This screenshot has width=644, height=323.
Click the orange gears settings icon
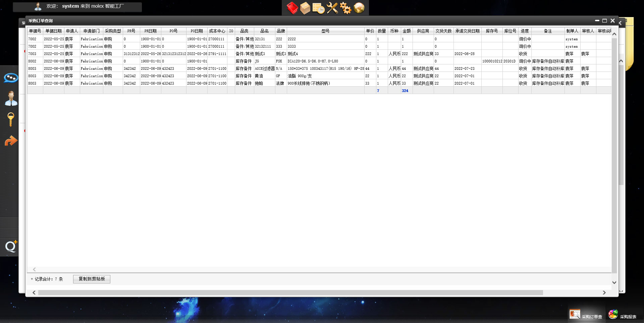click(x=345, y=8)
